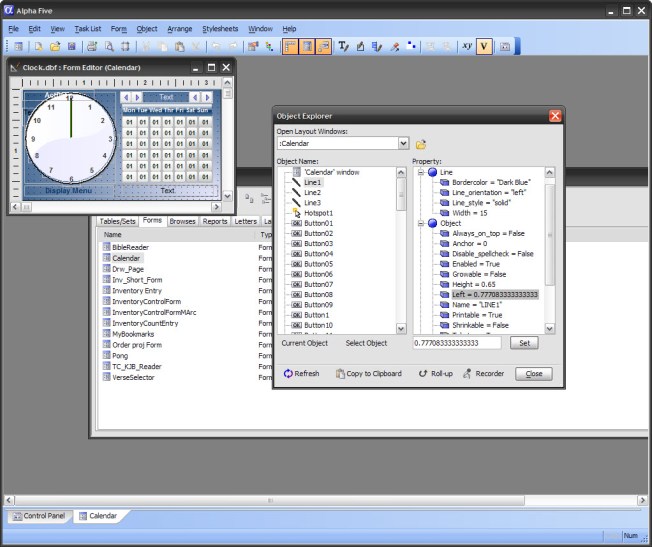Open the Form menu

119,29
